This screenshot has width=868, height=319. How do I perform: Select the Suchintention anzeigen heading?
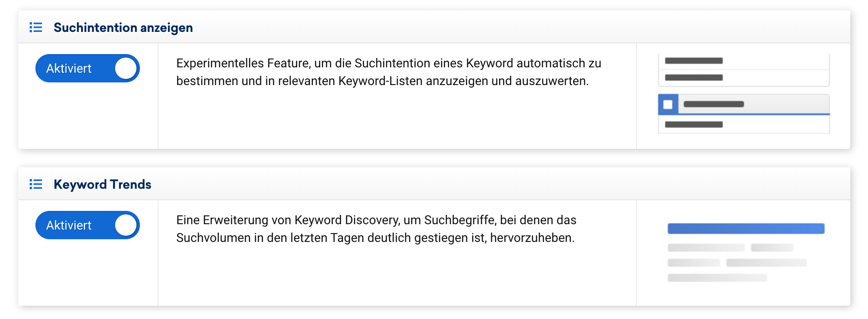pos(123,27)
